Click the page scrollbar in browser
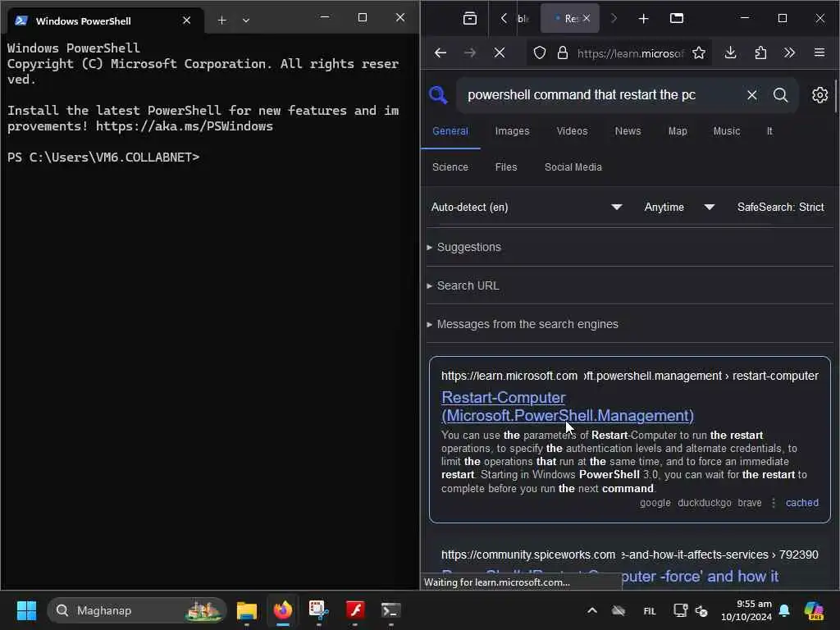Screen dimensions: 840x630 click(836, 97)
